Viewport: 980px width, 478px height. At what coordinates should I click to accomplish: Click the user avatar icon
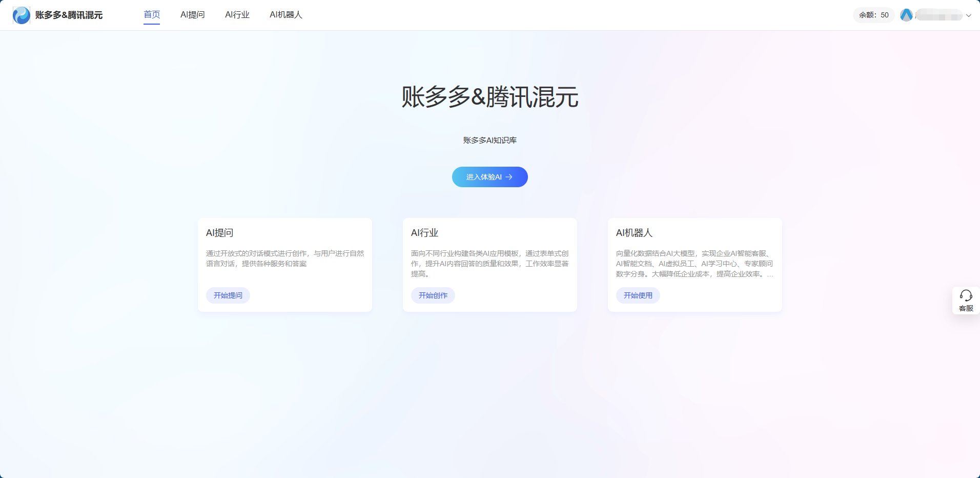pyautogui.click(x=906, y=15)
